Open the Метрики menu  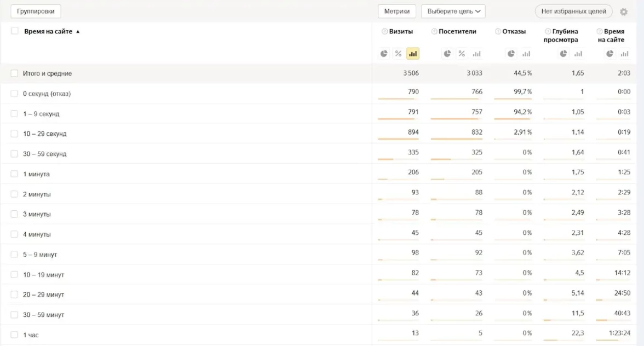tap(397, 11)
